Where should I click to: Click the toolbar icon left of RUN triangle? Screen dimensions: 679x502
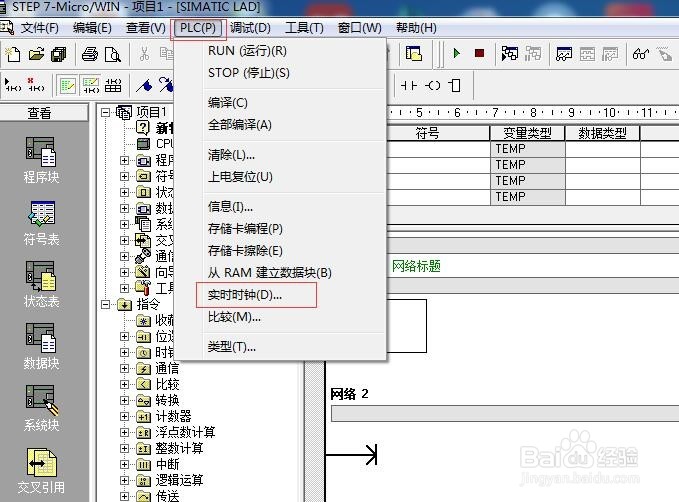pos(414,53)
